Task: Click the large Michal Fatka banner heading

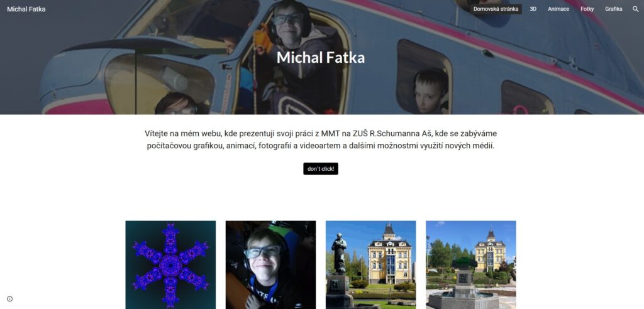Action: [321, 57]
